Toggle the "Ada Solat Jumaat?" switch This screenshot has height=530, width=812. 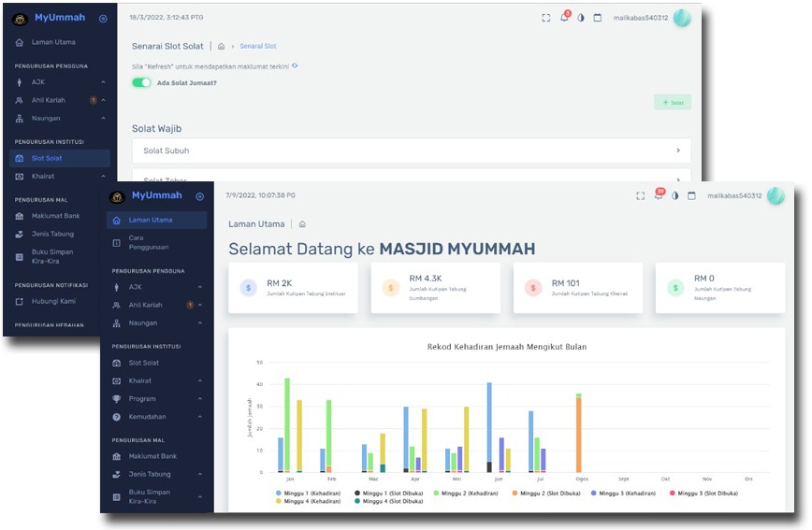pyautogui.click(x=141, y=83)
